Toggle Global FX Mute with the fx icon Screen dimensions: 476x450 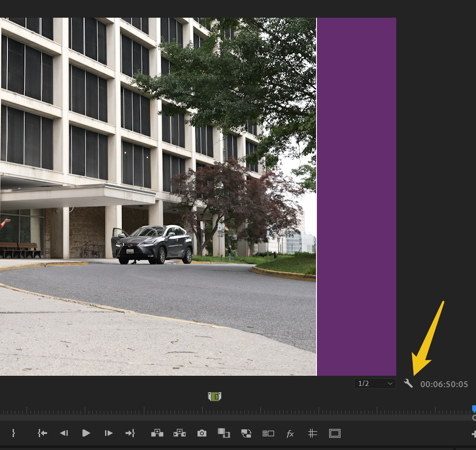290,433
